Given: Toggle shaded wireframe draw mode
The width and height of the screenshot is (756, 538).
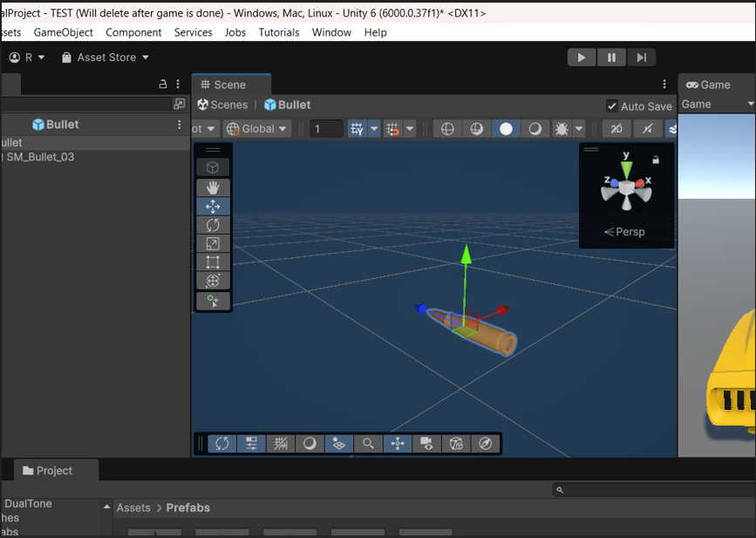Looking at the screenshot, I should coord(476,129).
